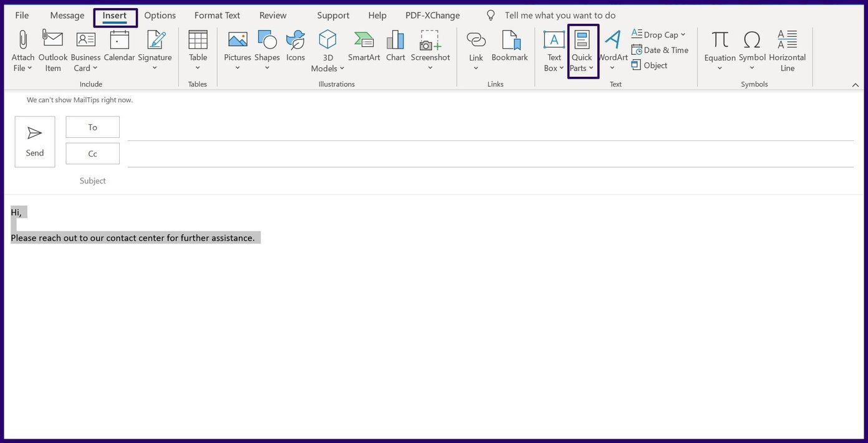Image resolution: width=868 pixels, height=443 pixels.
Task: Insert an Equation
Action: [720, 51]
